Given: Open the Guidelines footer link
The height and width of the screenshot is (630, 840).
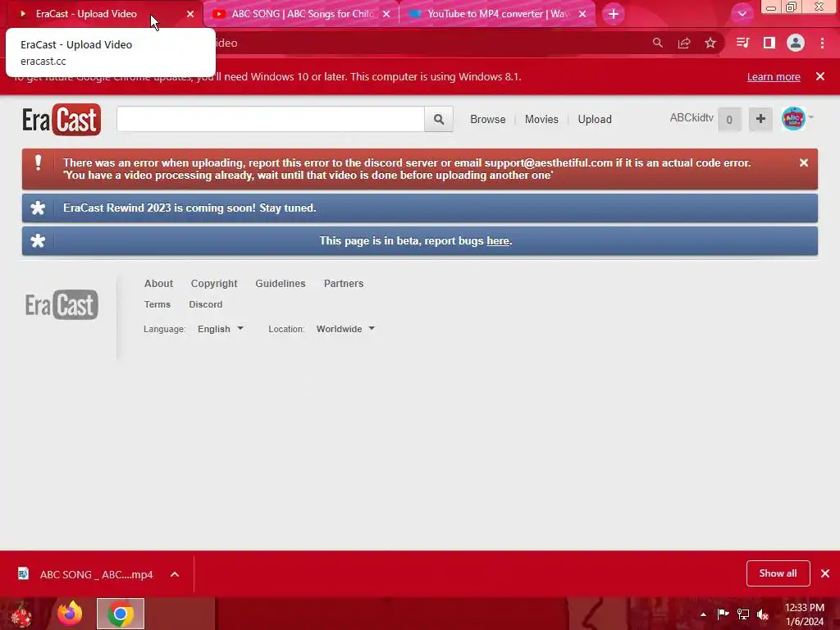Looking at the screenshot, I should (281, 283).
